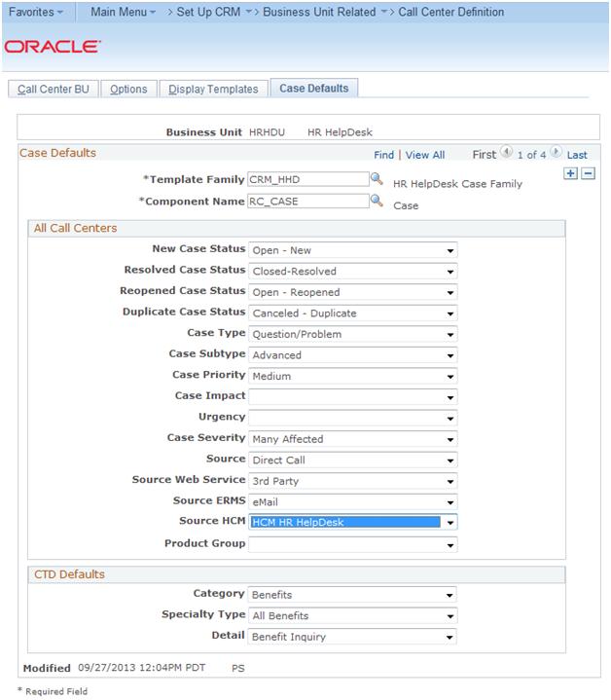
Task: Expand the Case Subtype dropdown
Action: [353, 355]
